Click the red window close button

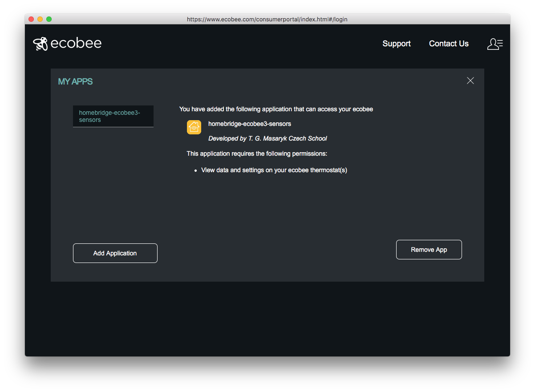click(31, 19)
